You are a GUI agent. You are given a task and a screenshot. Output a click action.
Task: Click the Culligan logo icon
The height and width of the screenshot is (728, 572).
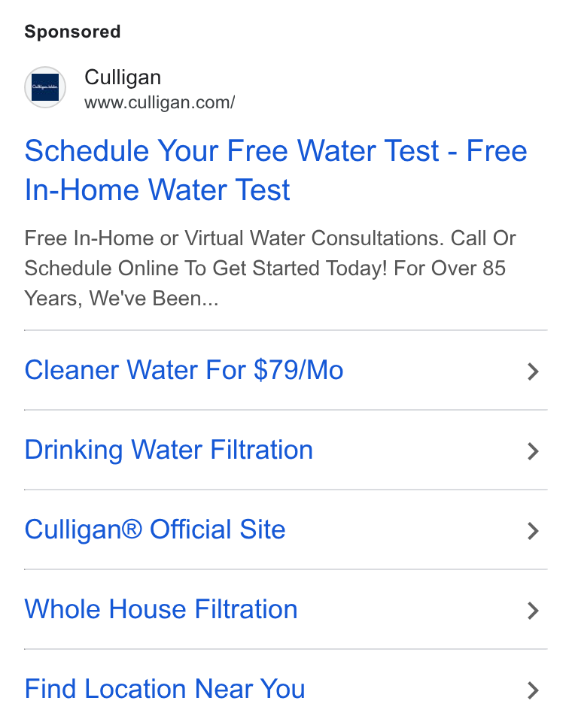pyautogui.click(x=45, y=87)
